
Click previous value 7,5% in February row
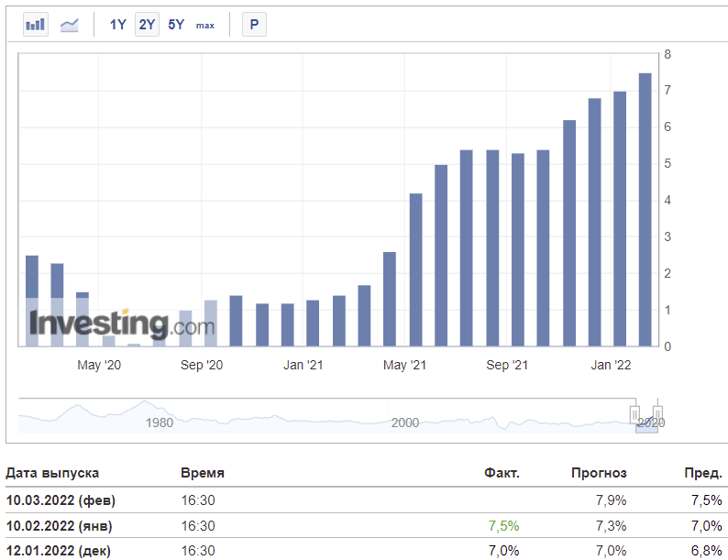[x=707, y=500]
